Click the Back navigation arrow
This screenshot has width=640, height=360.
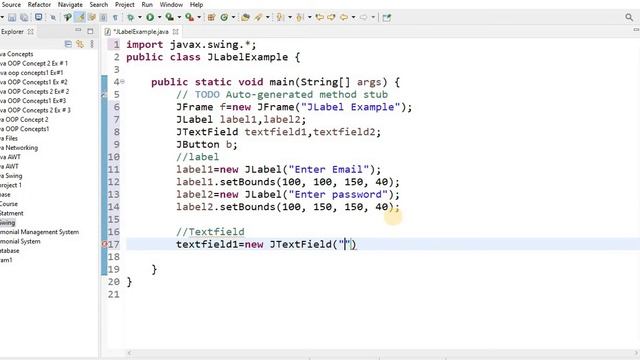pyautogui.click(x=344, y=17)
